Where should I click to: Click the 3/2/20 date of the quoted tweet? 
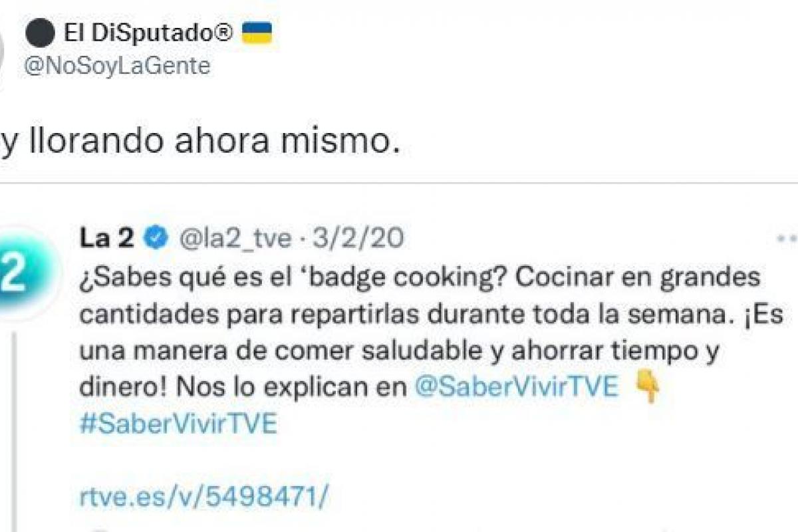358,239
